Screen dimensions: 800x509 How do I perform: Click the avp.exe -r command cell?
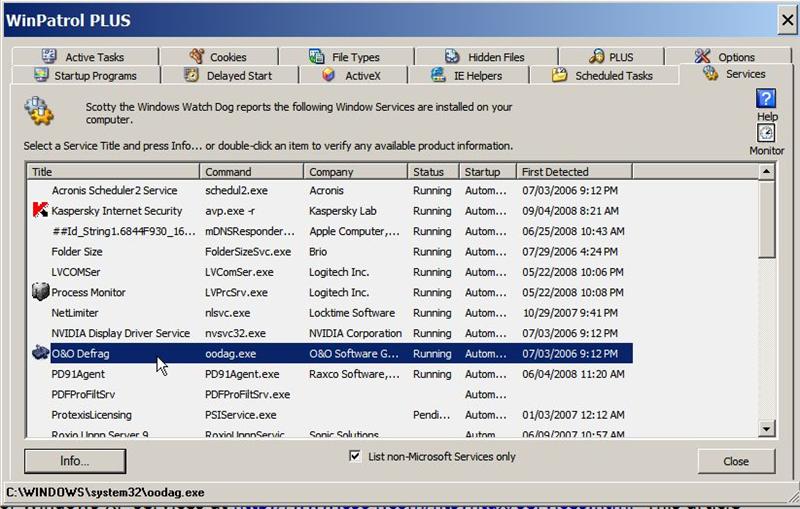coord(230,211)
